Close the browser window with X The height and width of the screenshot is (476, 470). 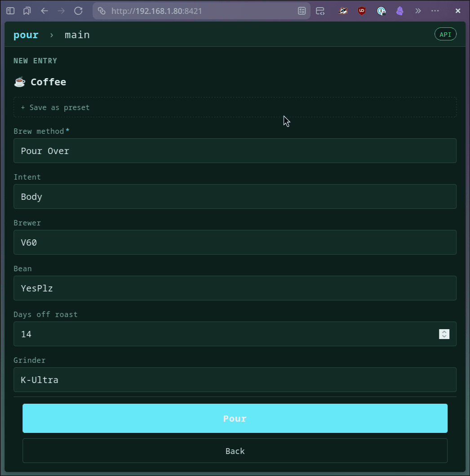coord(458,11)
